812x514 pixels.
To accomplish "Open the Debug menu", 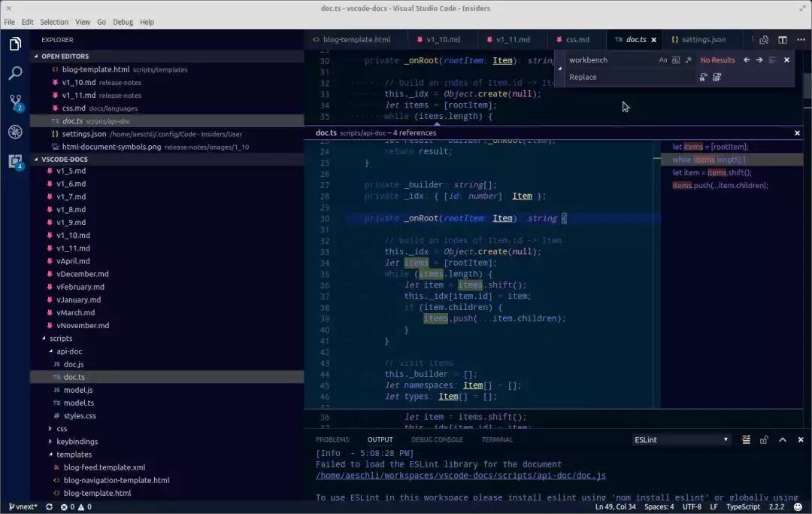I will 123,22.
